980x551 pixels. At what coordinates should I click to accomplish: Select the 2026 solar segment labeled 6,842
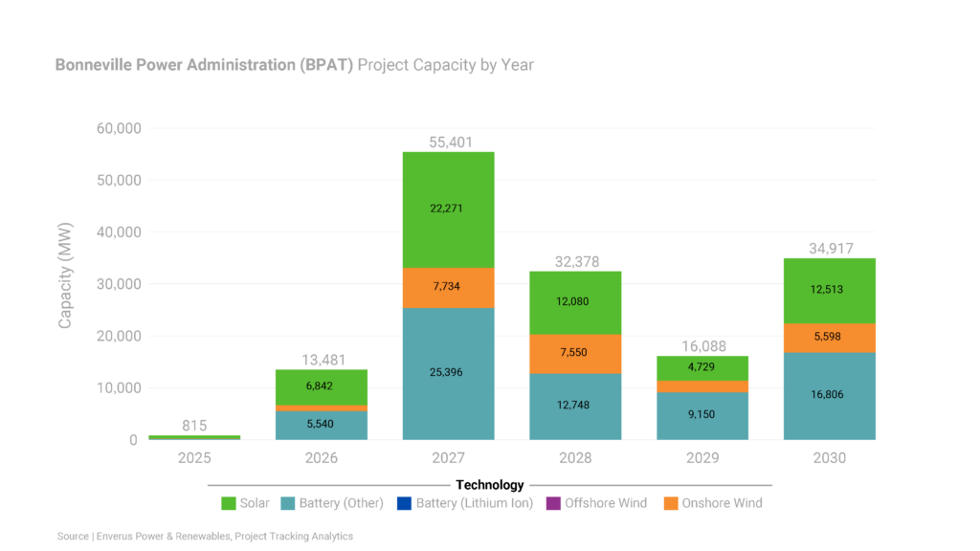point(321,386)
